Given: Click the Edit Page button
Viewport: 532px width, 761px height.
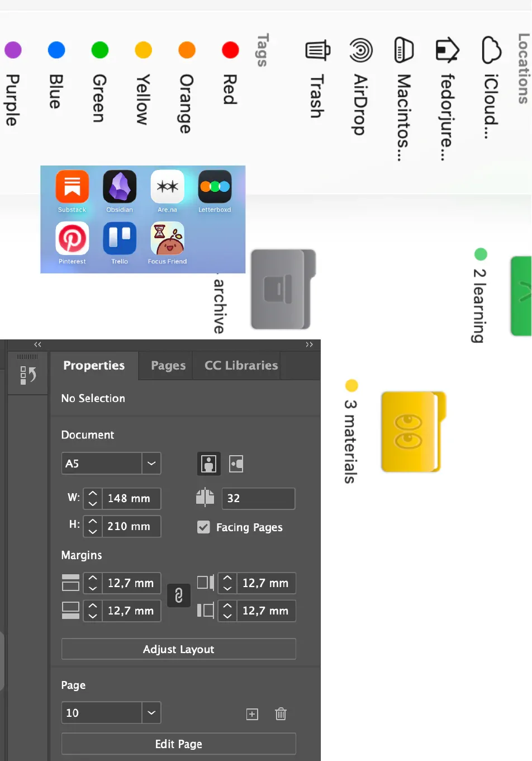Looking at the screenshot, I should click(x=179, y=744).
